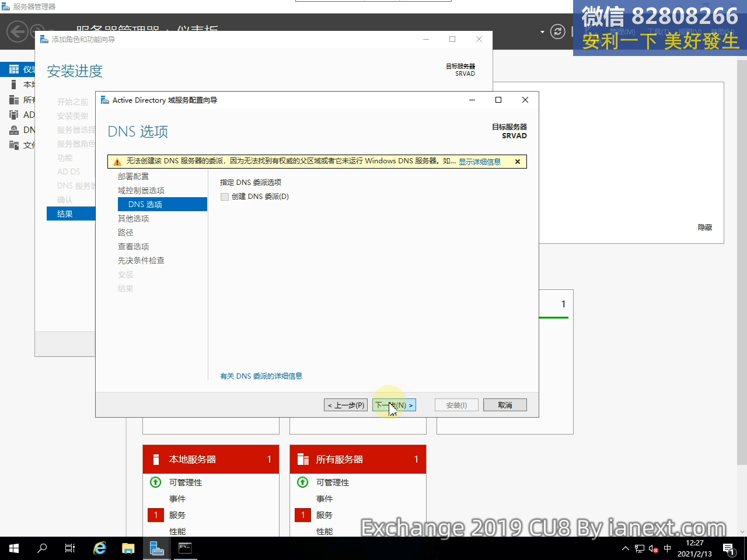747x560 pixels.
Task: Click 隐藏 link in welcome panel
Action: coord(705,228)
